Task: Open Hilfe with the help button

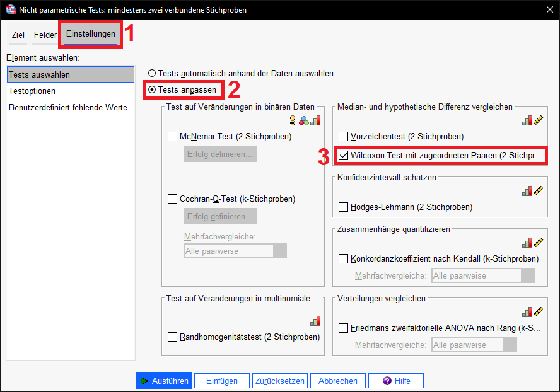Action: pyautogui.click(x=396, y=381)
